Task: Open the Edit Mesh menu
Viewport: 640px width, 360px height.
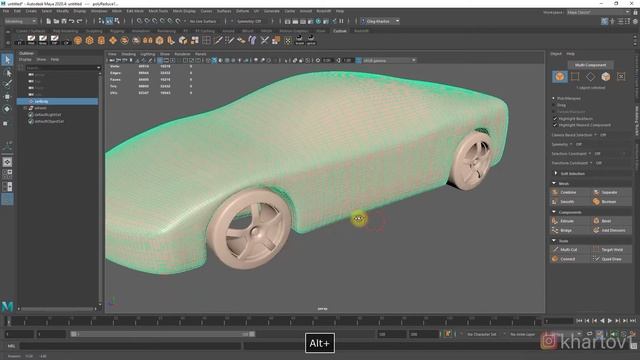Action: tap(135, 11)
